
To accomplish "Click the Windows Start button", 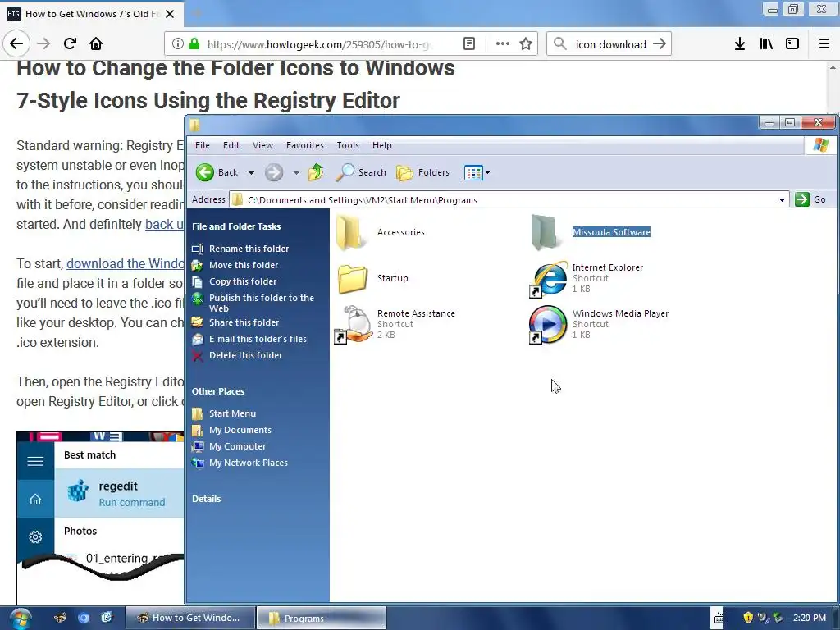I will tap(20, 619).
